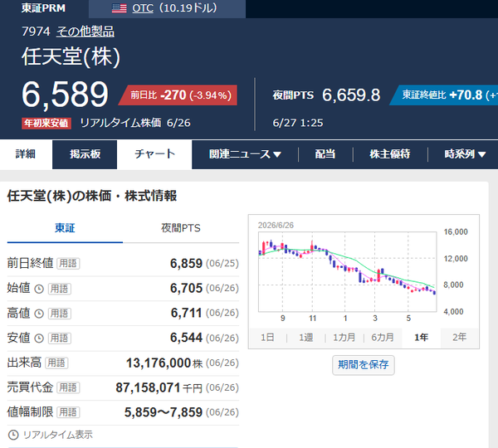Click the 始値 value 6,705
Image resolution: width=498 pixels, height=448 pixels.
[x=186, y=288]
